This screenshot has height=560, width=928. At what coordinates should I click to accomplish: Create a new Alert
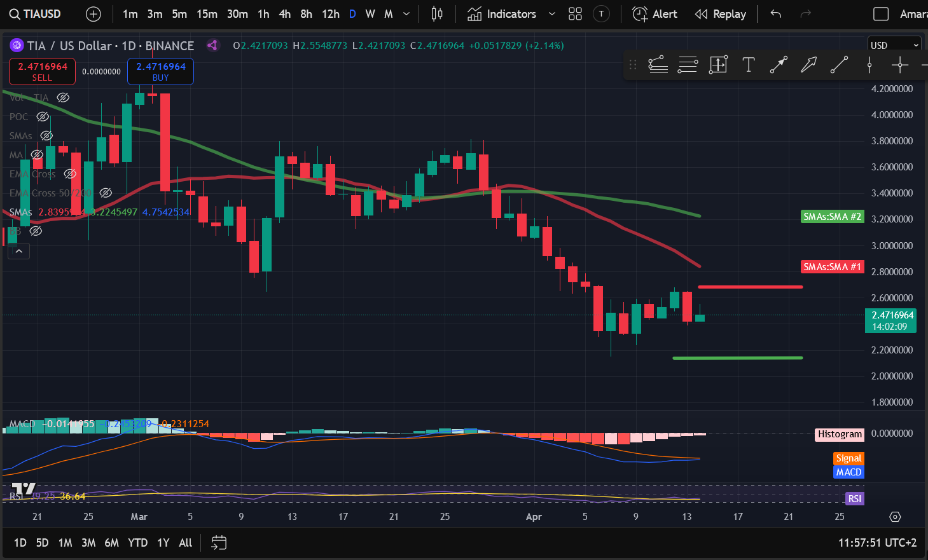click(655, 14)
